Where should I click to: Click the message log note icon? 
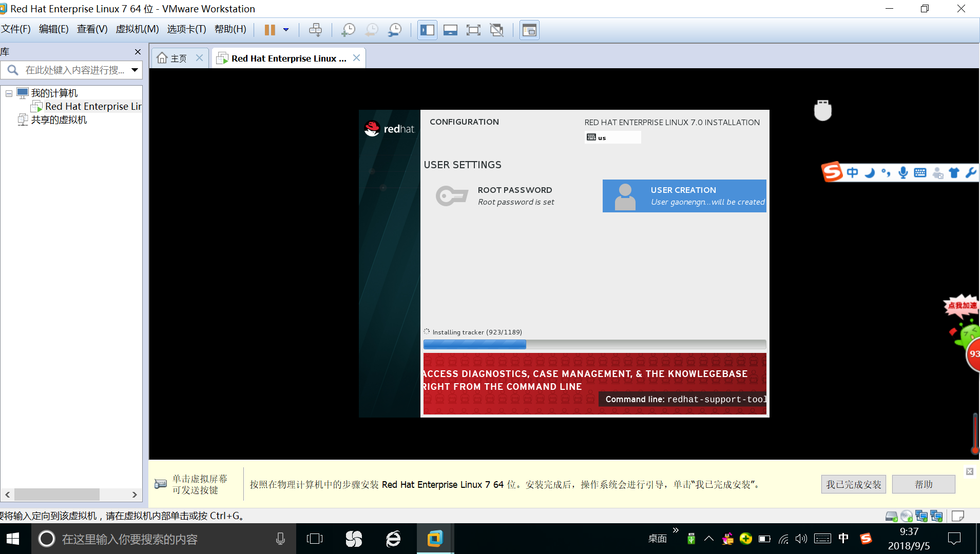tap(958, 516)
